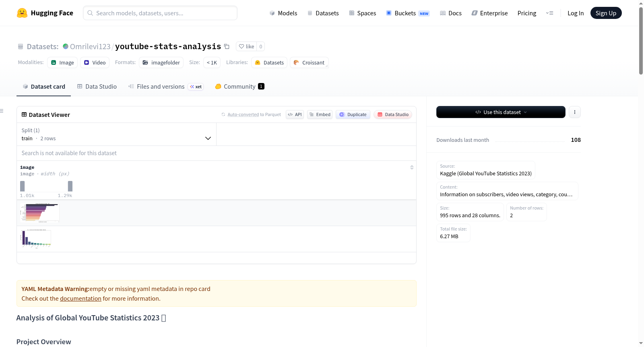Select the Video modality tag

click(95, 62)
